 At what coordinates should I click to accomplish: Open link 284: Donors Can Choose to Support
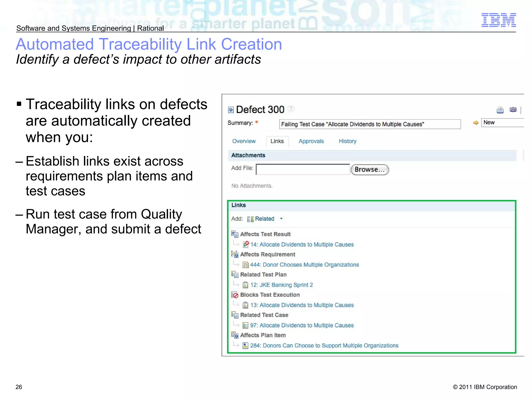coord(324,345)
